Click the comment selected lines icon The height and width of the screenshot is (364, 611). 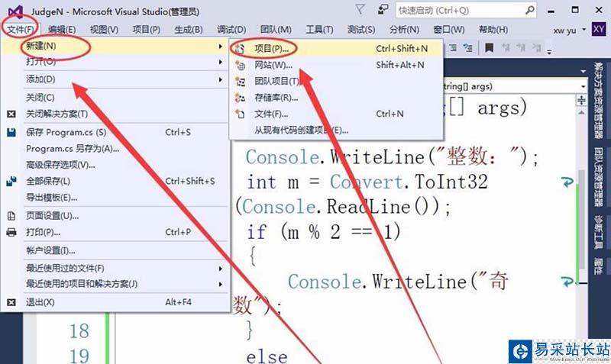pyautogui.click(x=453, y=48)
